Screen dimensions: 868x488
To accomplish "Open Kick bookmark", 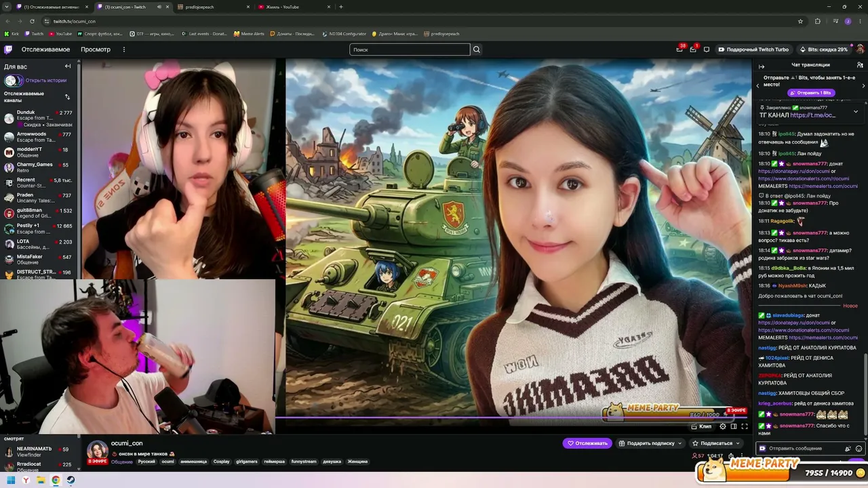I will pyautogui.click(x=12, y=34).
